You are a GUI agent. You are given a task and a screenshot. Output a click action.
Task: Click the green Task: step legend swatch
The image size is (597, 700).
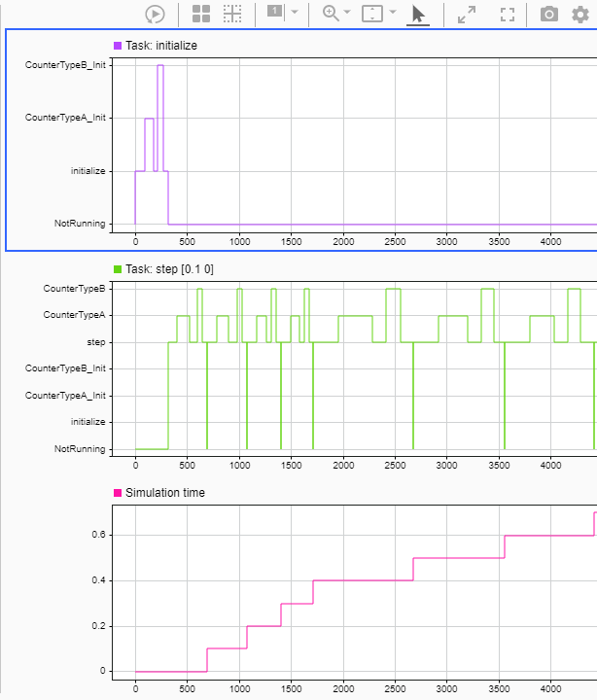118,269
